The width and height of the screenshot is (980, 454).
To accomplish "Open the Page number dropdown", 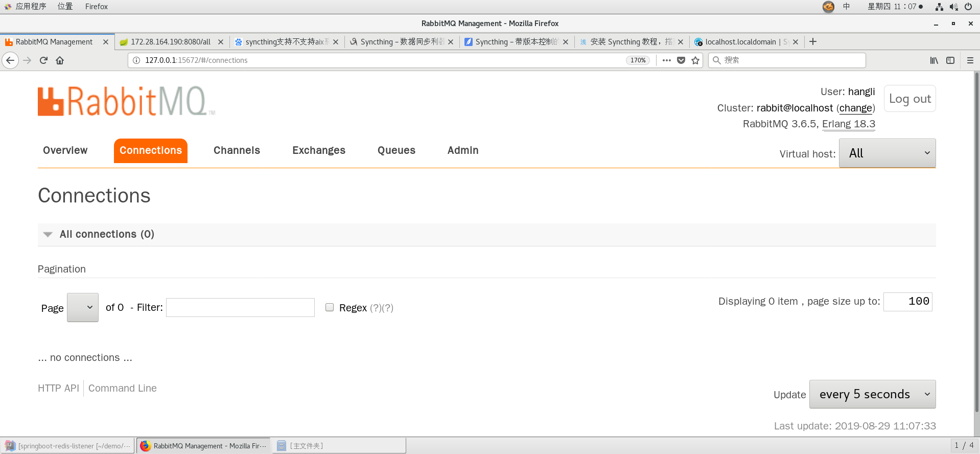I will pyautogui.click(x=83, y=307).
